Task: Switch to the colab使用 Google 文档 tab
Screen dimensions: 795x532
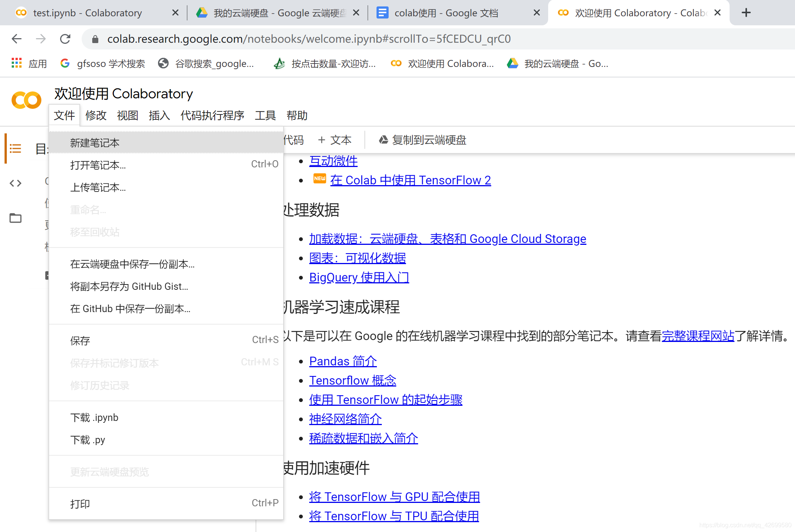Action: click(x=446, y=13)
